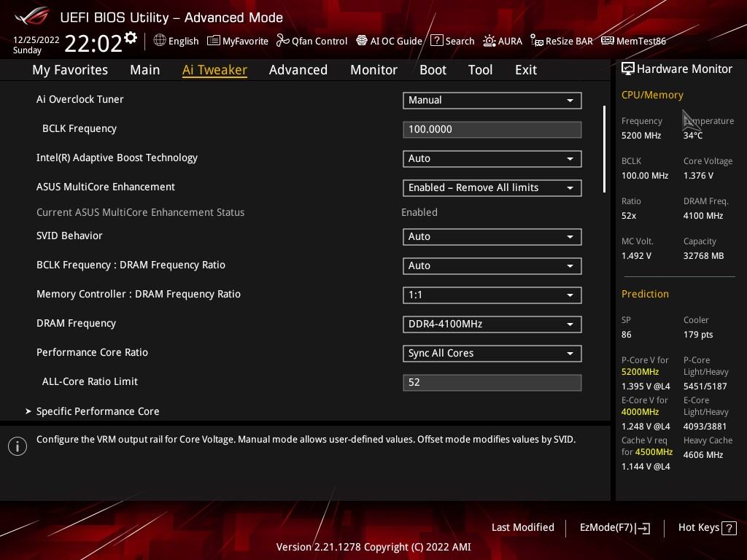Image resolution: width=747 pixels, height=560 pixels.
Task: Open the Tool tab
Action: tap(480, 70)
